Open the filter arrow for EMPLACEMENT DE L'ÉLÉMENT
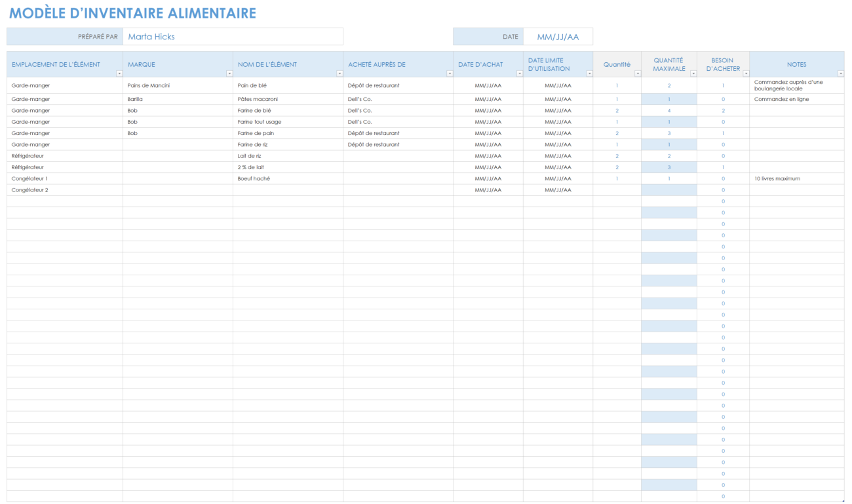The width and height of the screenshot is (852, 504). pos(119,73)
